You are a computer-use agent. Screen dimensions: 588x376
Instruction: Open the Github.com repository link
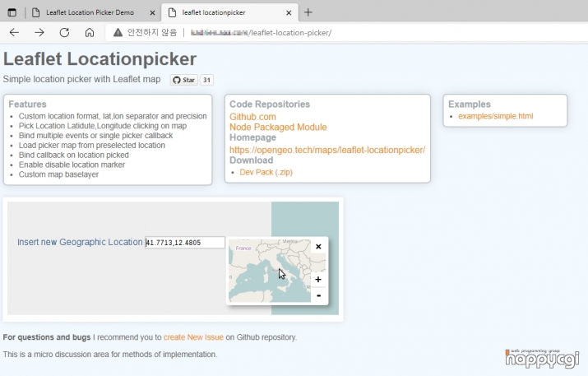[x=252, y=117]
